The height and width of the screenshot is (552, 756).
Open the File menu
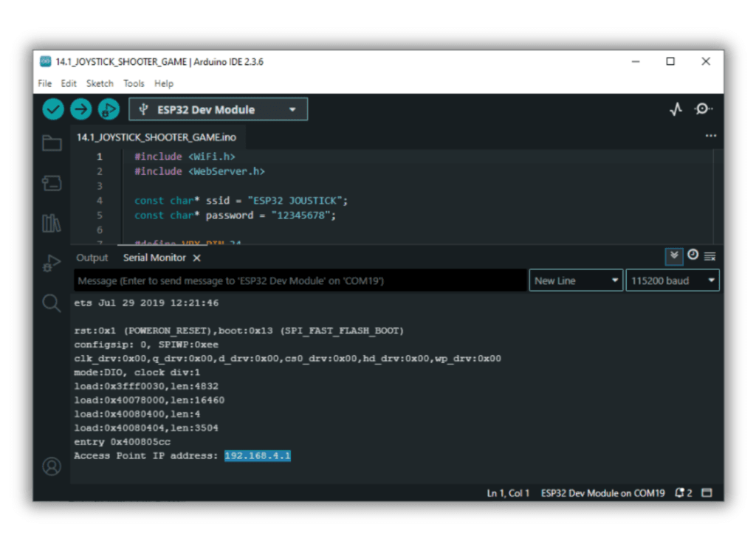click(45, 83)
